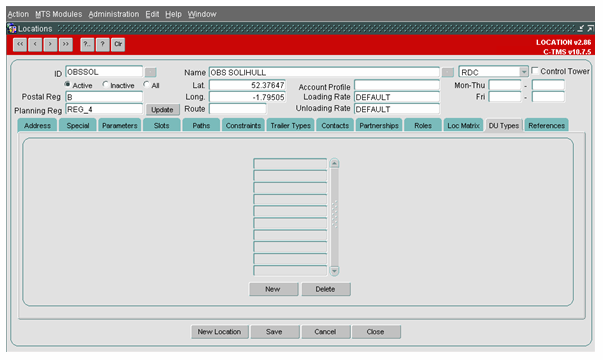The image size is (603, 360).
Task: Click the Save button
Action: point(275,332)
